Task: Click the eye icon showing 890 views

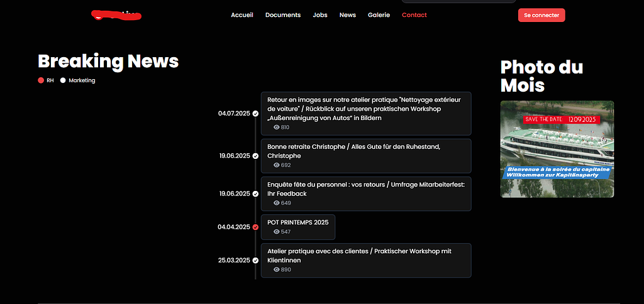Action: pos(276,269)
